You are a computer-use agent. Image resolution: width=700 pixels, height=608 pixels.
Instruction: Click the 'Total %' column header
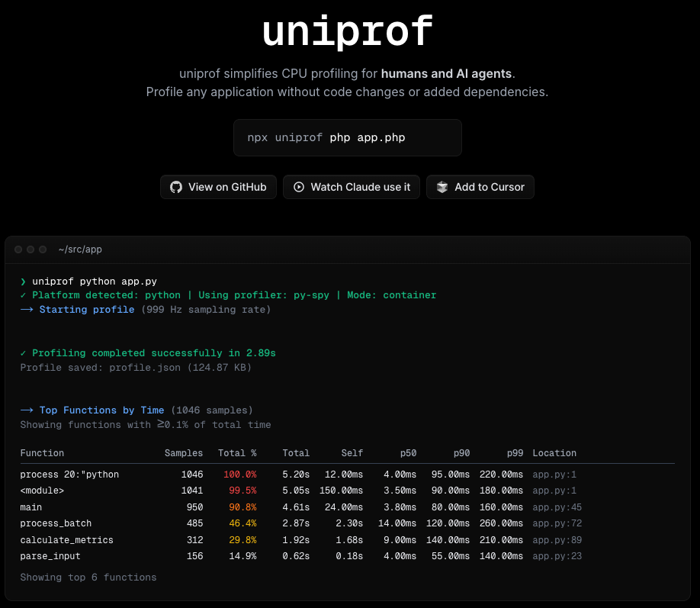pos(237,453)
